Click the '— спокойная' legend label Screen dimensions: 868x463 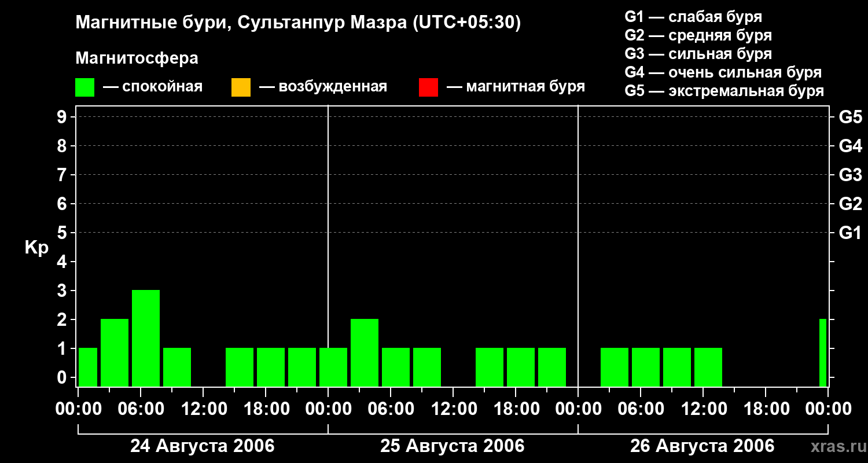[153, 87]
